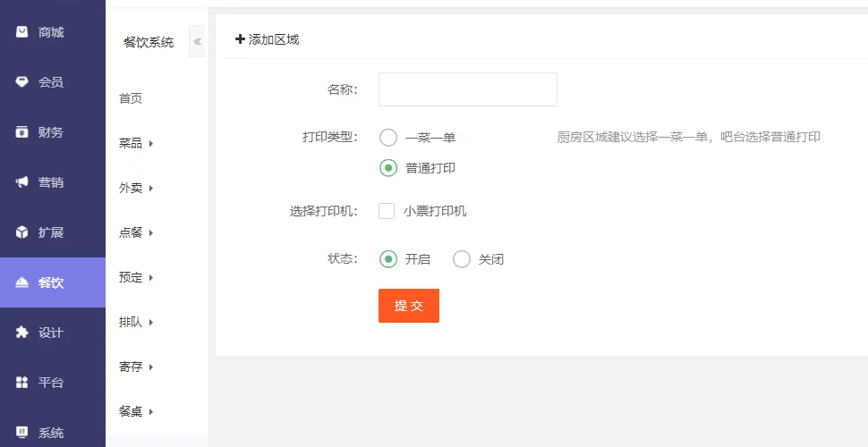Screen dimensions: 868x447
Task: Select the 普通打印 radio button
Action: pyautogui.click(x=388, y=168)
